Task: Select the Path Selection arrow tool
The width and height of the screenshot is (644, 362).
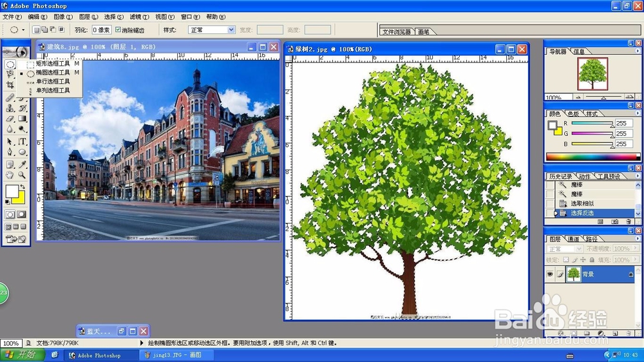Action: [10, 141]
